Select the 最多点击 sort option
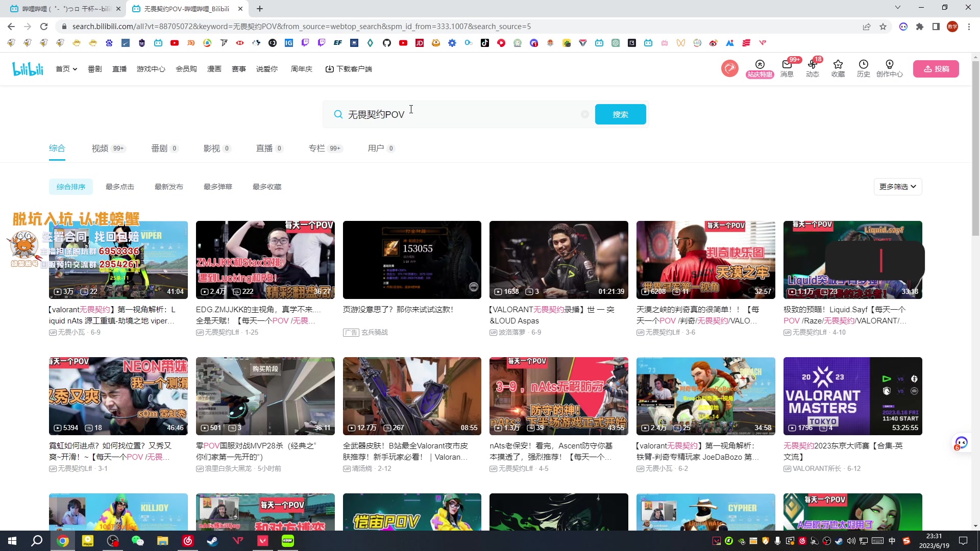 (119, 187)
